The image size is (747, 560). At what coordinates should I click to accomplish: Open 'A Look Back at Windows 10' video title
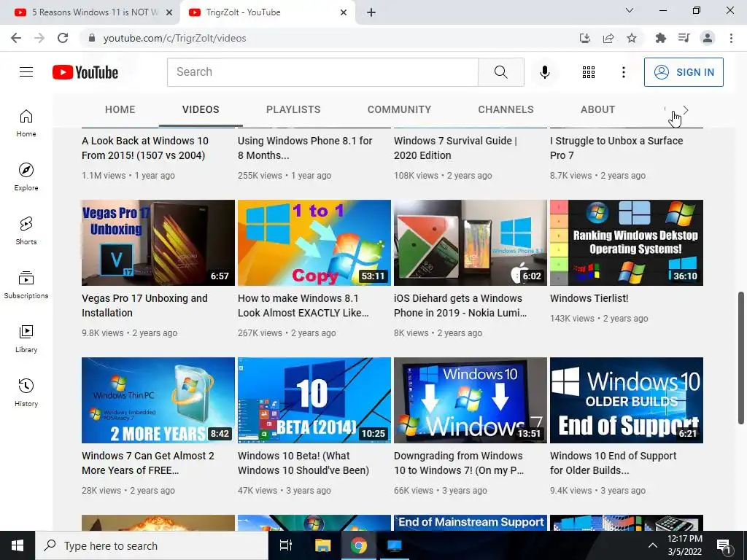tap(145, 148)
